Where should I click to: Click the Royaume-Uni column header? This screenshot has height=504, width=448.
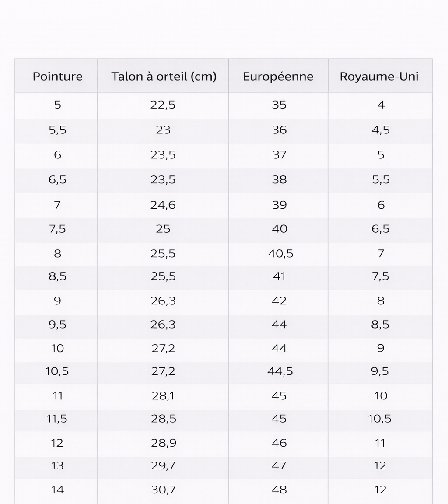[379, 77]
